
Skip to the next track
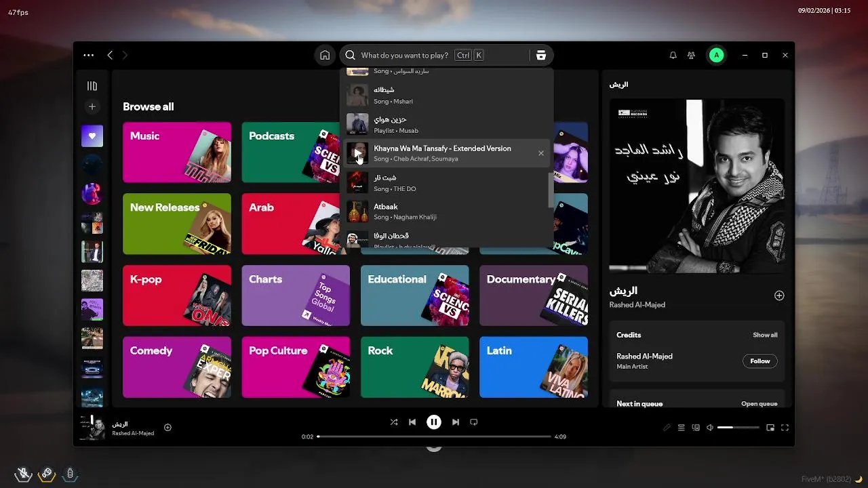pyautogui.click(x=456, y=422)
